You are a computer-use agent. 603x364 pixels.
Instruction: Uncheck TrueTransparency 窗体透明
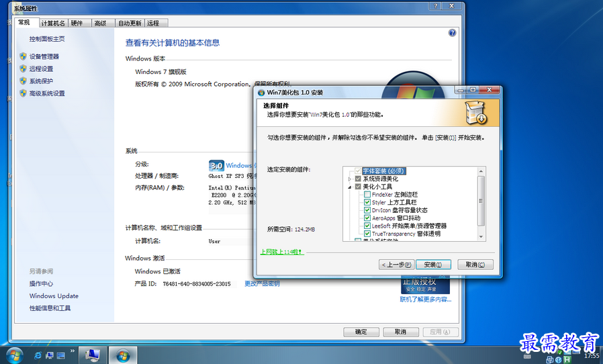point(367,234)
